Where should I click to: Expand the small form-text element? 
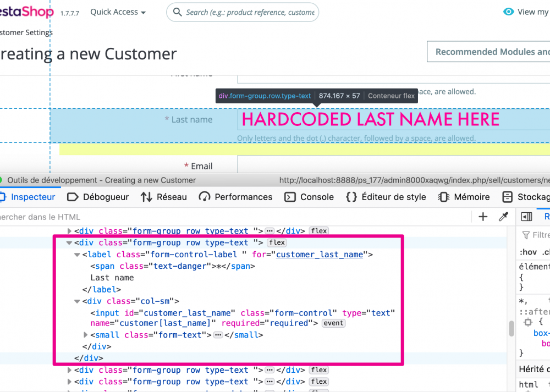pos(85,335)
